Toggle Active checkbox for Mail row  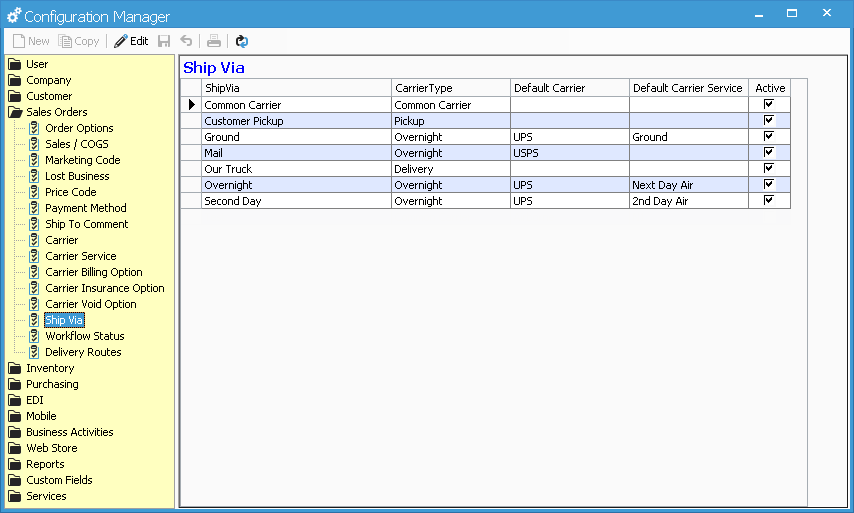pyautogui.click(x=768, y=152)
